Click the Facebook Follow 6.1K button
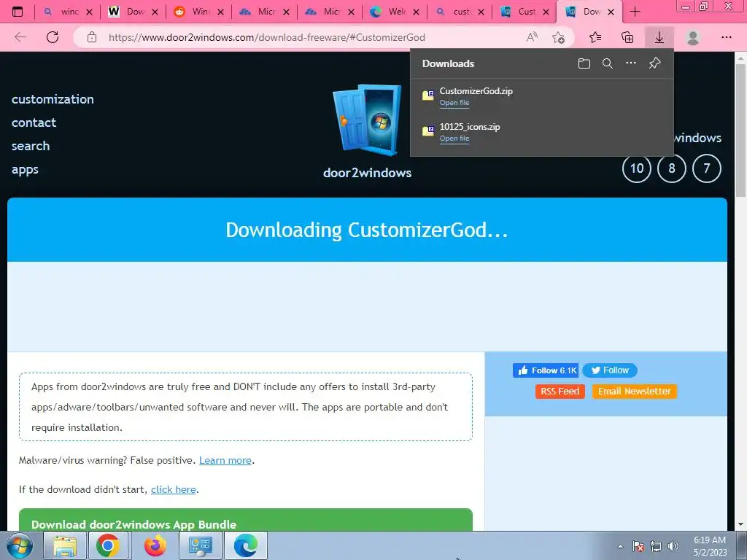The height and width of the screenshot is (560, 747). pos(546,370)
